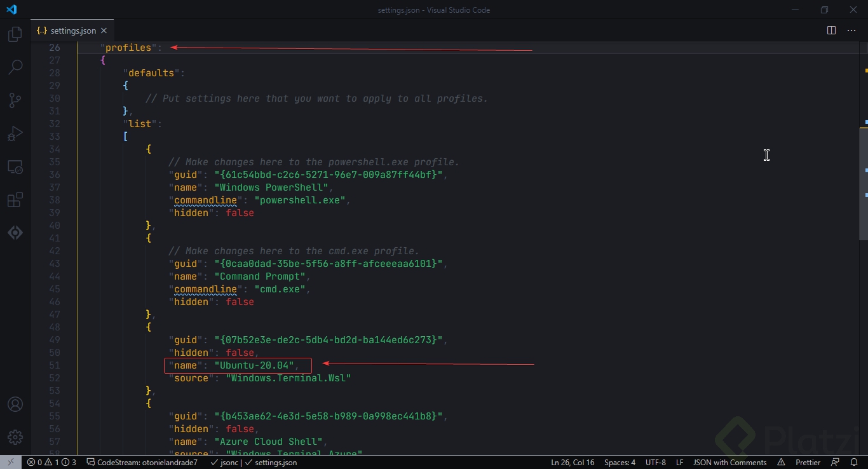Click the "Azure Cloud Shell" name value
Viewport: 868px width, 469px height.
pos(268,442)
